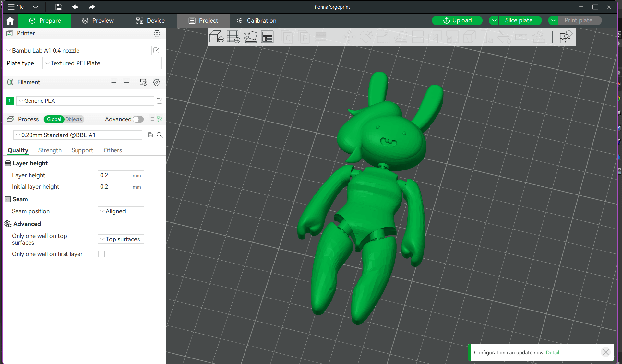This screenshot has width=622, height=364.
Task: Click the Save project floppy disk icon
Action: (59, 7)
